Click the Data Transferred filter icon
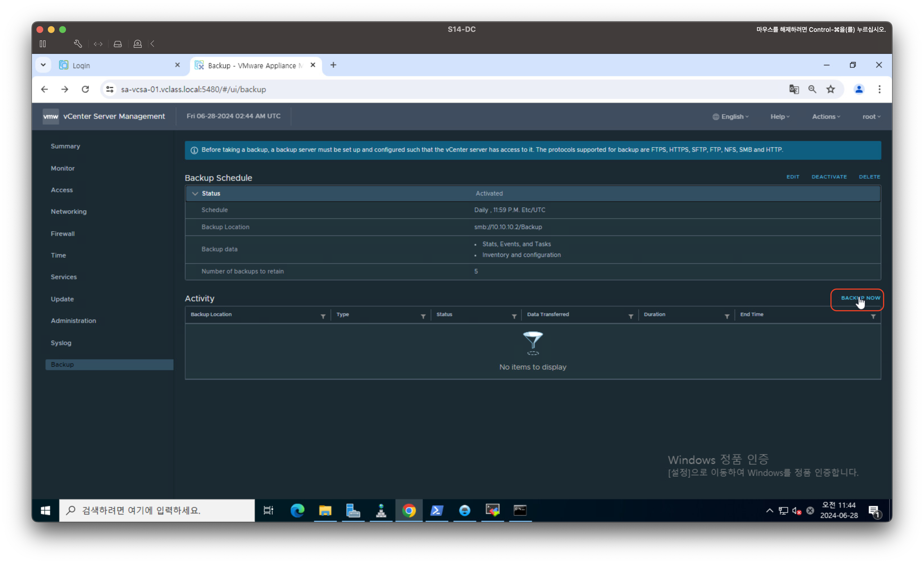Viewport: 924px width, 564px height. [x=631, y=317]
